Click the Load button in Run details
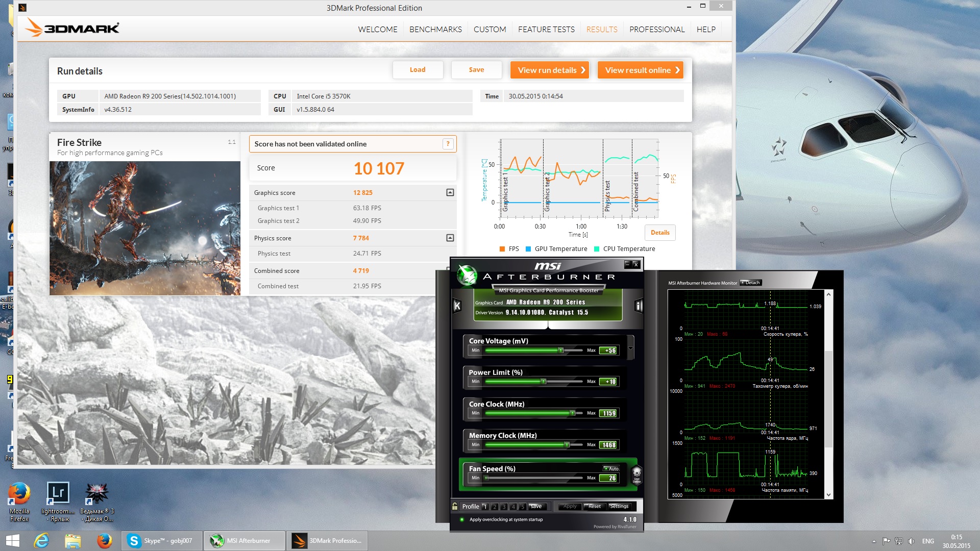Image resolution: width=980 pixels, height=551 pixels. [x=418, y=70]
